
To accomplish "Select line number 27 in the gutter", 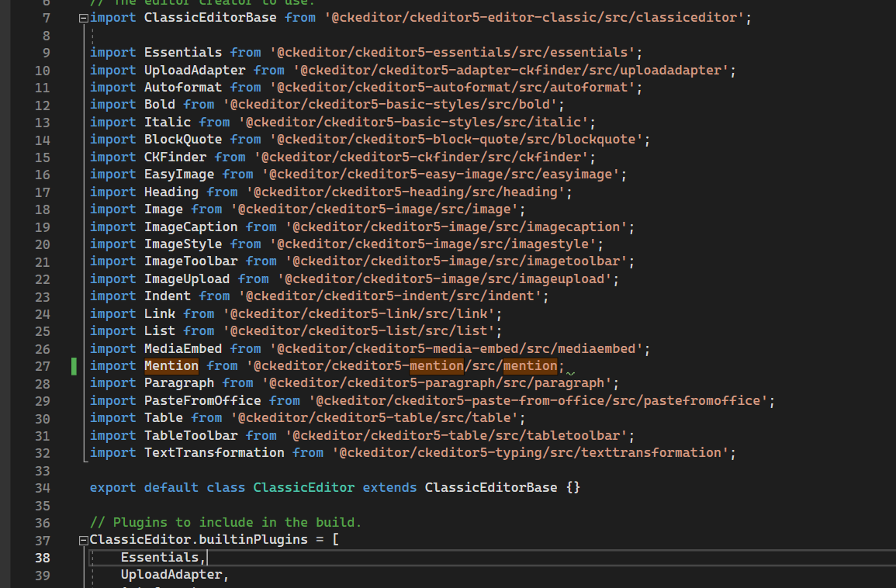I will (43, 365).
